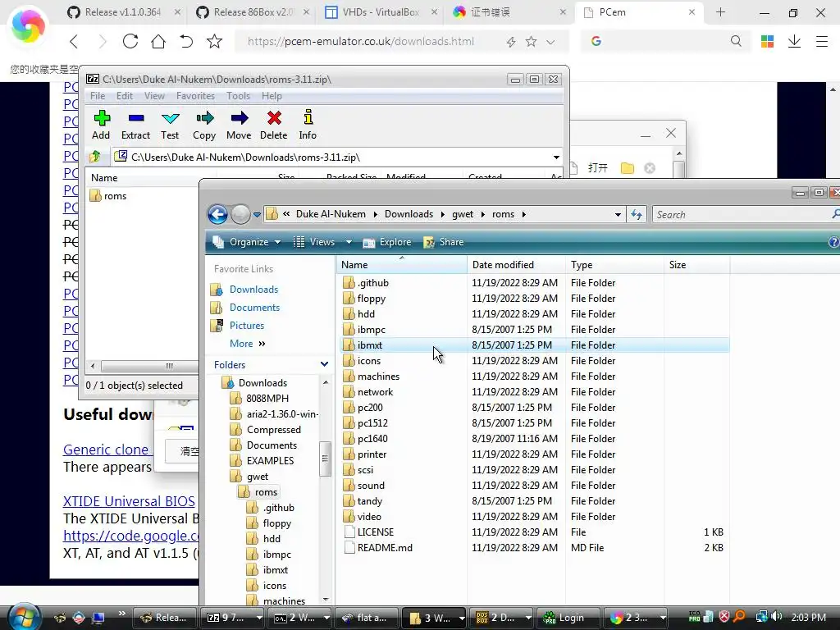
Task: Reload the page in the browser
Action: [130, 41]
